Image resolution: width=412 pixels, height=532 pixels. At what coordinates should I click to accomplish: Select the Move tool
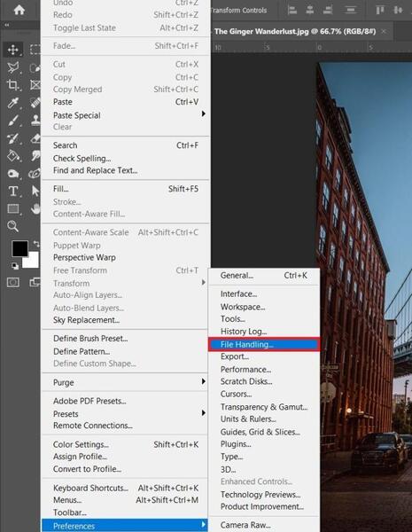point(13,50)
